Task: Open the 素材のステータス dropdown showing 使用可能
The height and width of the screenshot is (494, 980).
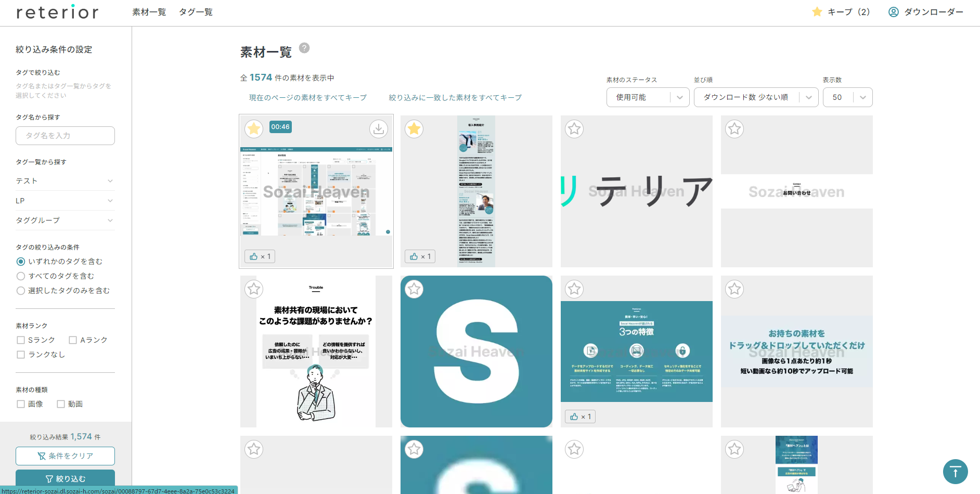Action: coord(648,97)
